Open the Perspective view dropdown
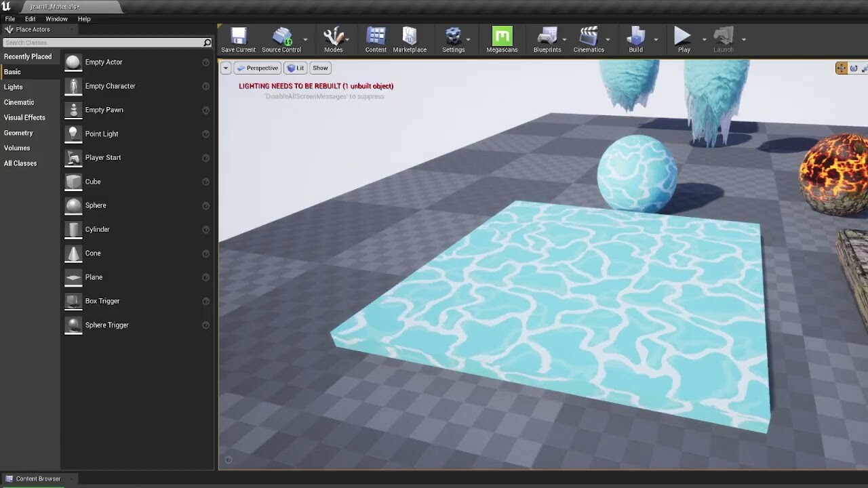The image size is (868, 488). tap(257, 68)
